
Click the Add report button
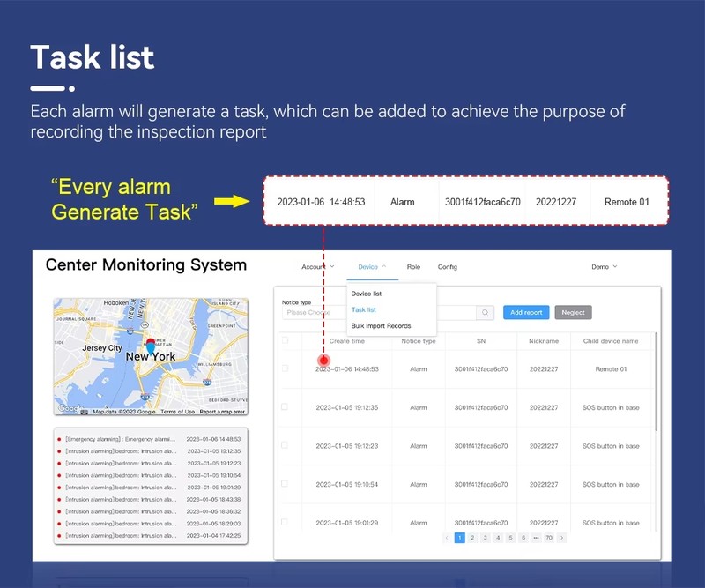click(526, 312)
